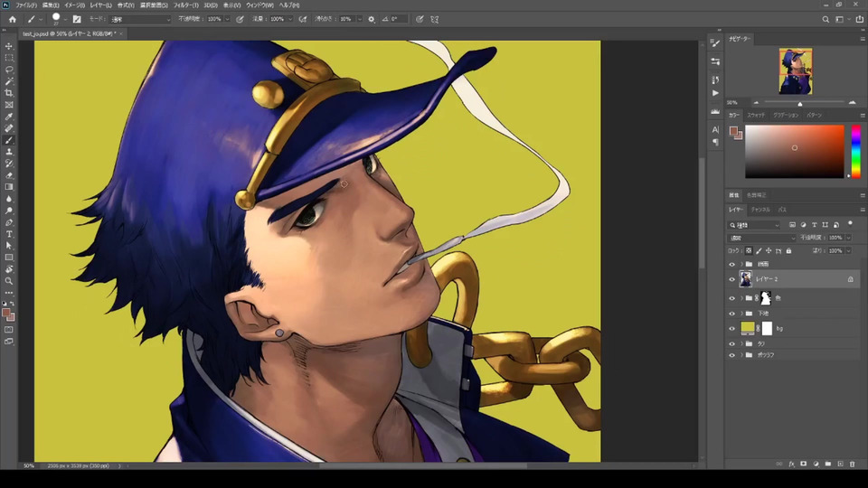
Task: Toggle symmetry paint butterfly icon
Action: [x=435, y=19]
